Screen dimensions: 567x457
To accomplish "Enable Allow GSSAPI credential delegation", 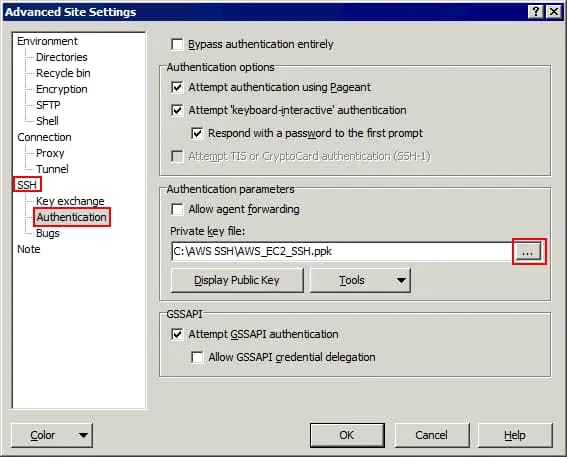I will coord(197,357).
